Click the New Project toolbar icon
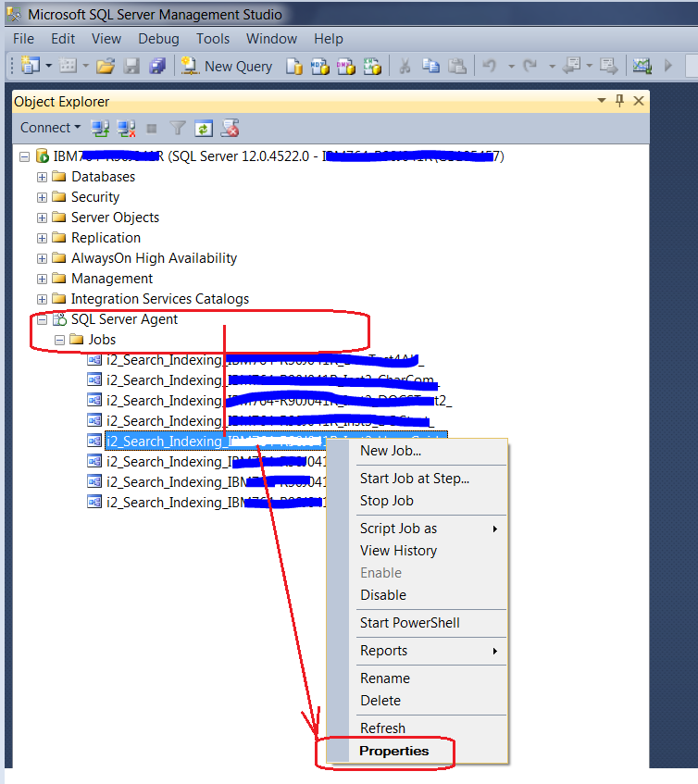The image size is (698, 784). pyautogui.click(x=31, y=66)
